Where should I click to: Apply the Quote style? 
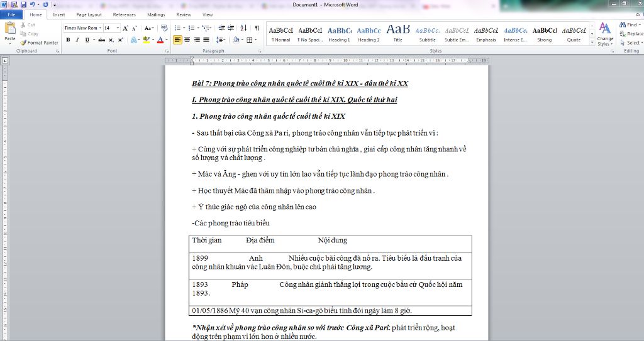pyautogui.click(x=574, y=34)
